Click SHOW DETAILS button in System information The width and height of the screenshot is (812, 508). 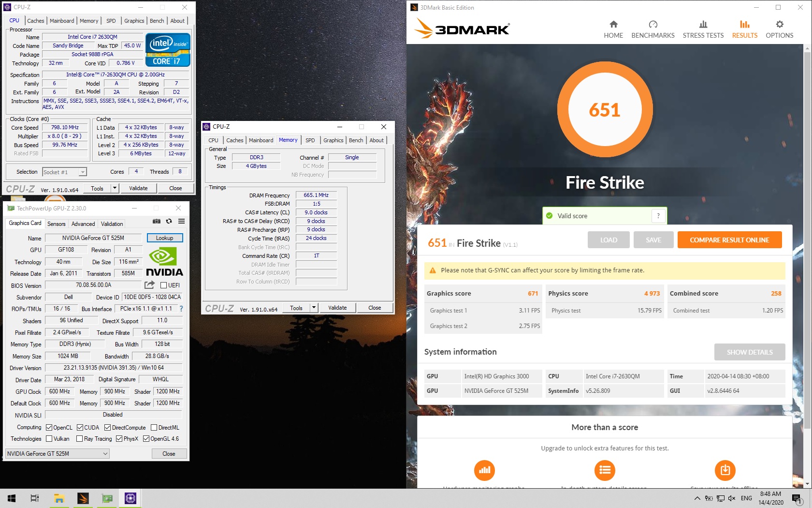750,352
